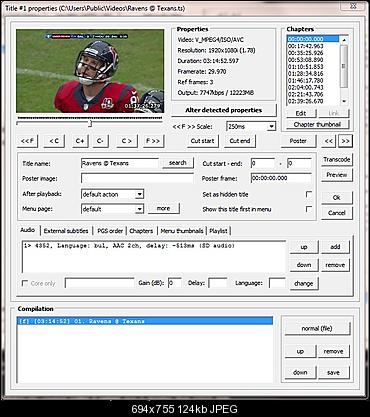The height and width of the screenshot is (417, 370).
Task: Toggle the Core only checkbox
Action: [x=25, y=283]
